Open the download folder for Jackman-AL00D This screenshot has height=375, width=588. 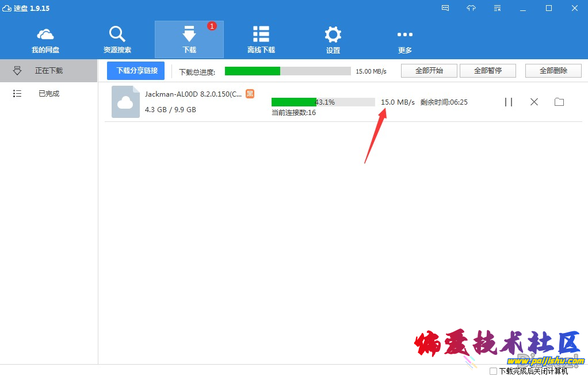pyautogui.click(x=559, y=102)
